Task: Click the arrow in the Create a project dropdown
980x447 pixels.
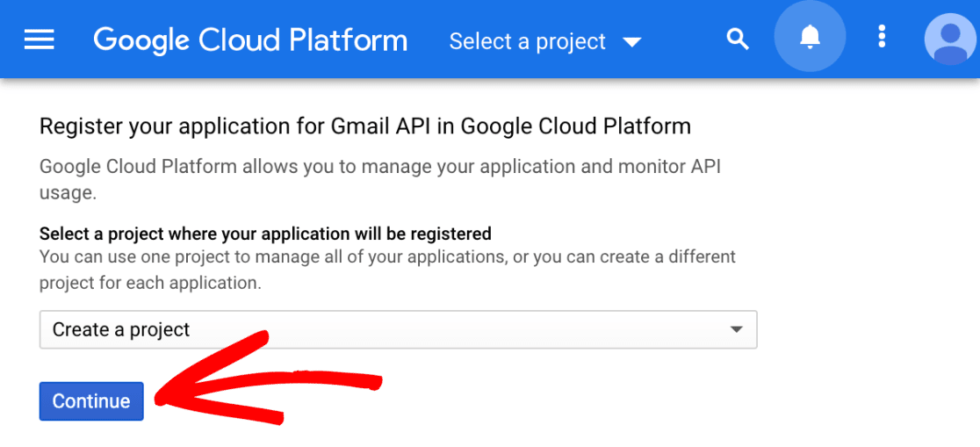Action: pyautogui.click(x=736, y=329)
